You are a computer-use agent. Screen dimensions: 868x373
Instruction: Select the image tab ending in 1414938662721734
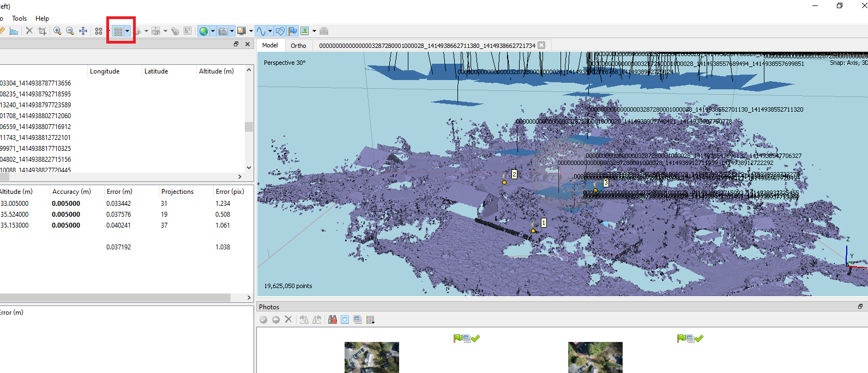point(427,46)
